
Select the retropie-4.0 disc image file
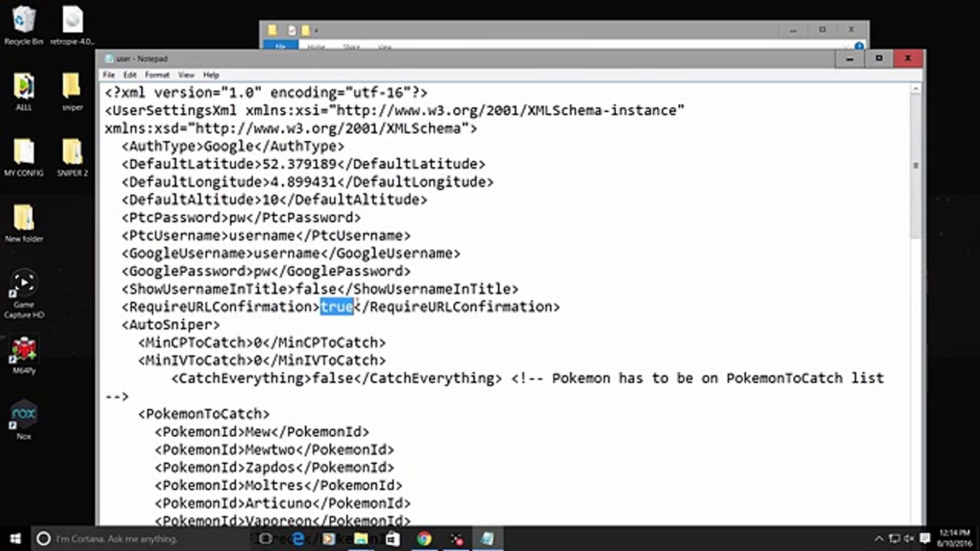click(72, 26)
